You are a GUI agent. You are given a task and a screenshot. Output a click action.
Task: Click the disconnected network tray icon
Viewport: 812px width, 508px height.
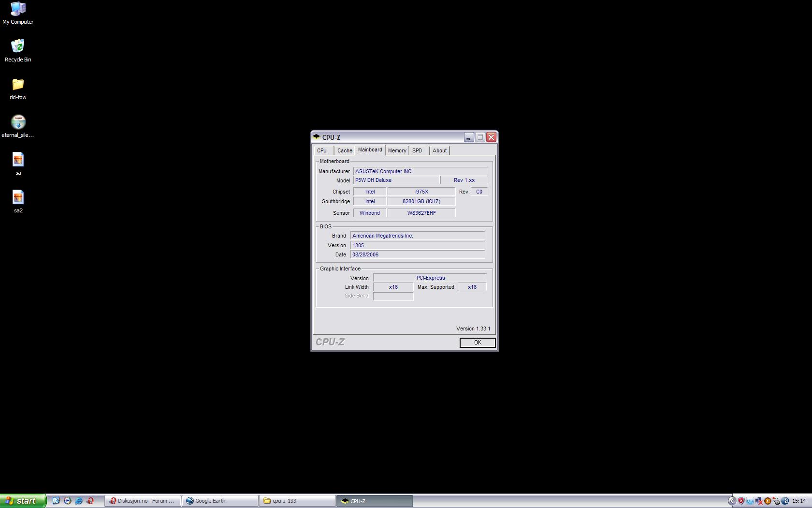coord(758,501)
